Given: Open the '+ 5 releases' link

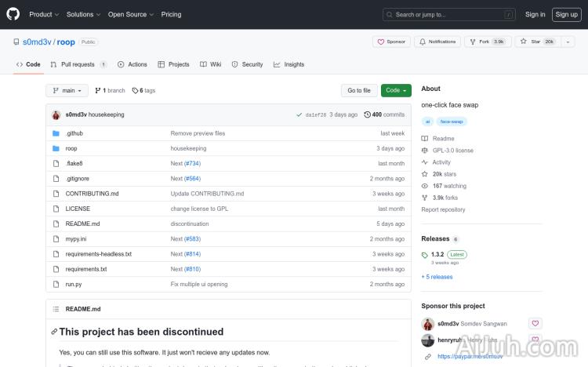Looking at the screenshot, I should coord(437,277).
